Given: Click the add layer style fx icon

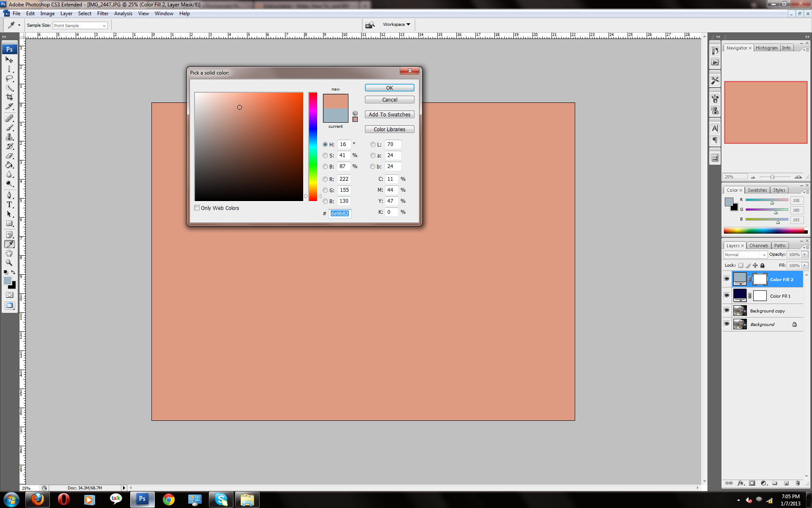Looking at the screenshot, I should (741, 483).
